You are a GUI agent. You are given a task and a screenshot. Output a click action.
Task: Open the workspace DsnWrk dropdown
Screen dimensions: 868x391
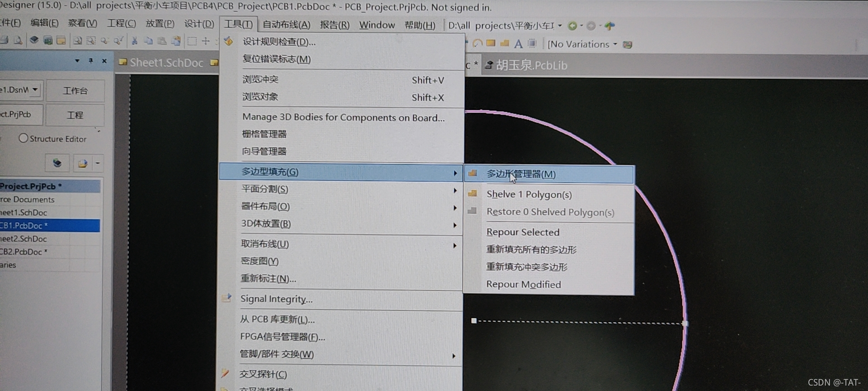point(35,90)
